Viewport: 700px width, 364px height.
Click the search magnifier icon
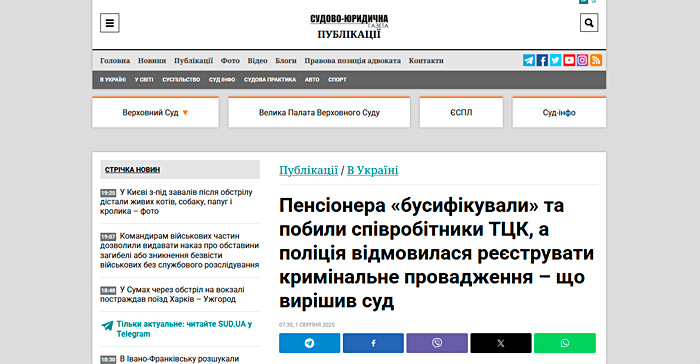tap(589, 23)
